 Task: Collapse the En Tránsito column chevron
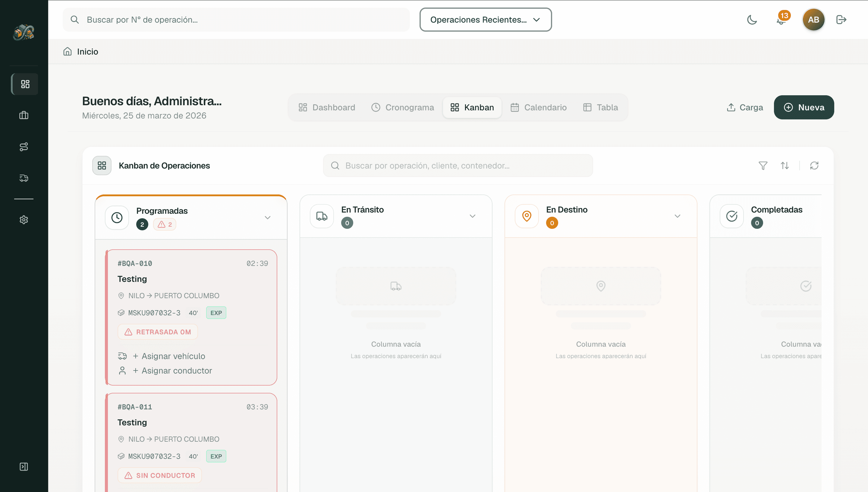(x=473, y=216)
